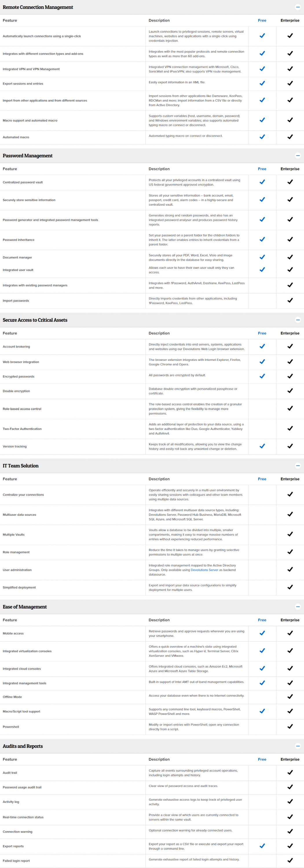304x868 pixels.
Task: Collapse the Secure Access to Critical Assets section
Action: pos(298,320)
